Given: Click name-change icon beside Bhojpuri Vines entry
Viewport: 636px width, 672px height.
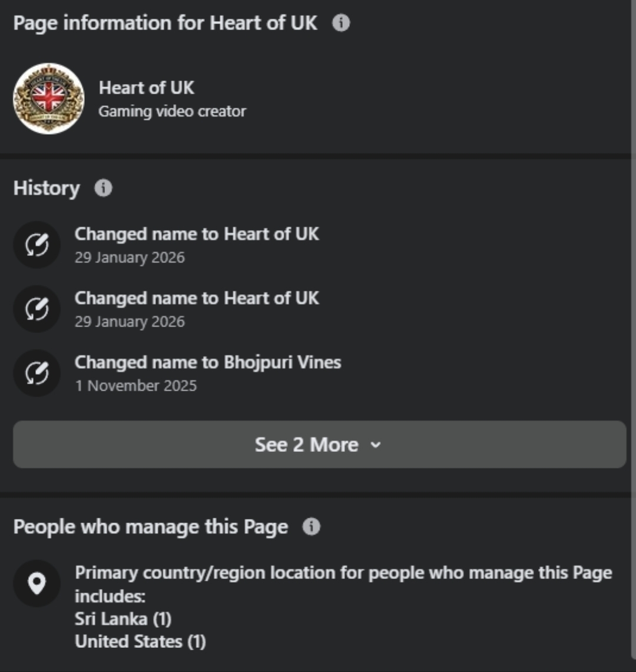Looking at the screenshot, I should pyautogui.click(x=37, y=373).
